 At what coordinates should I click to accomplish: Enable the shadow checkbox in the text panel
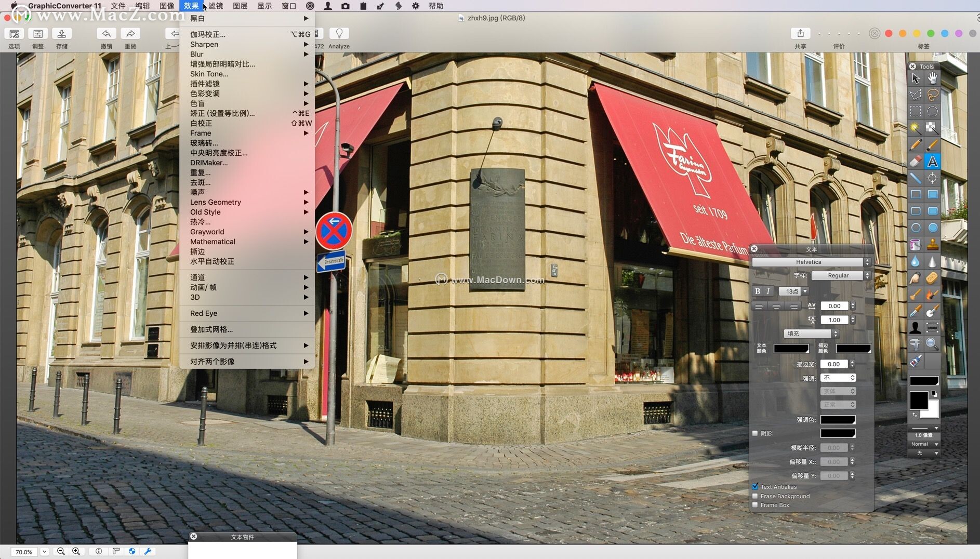coord(755,433)
